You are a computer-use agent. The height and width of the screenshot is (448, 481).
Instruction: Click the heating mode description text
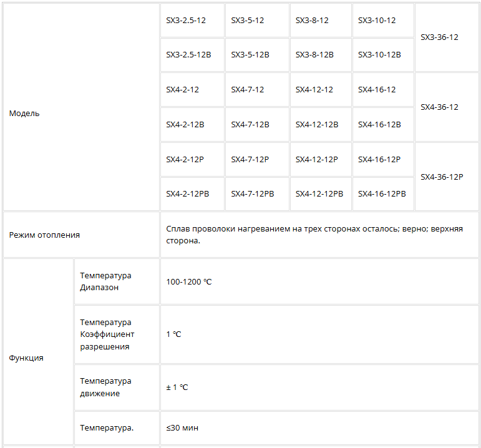pos(314,235)
